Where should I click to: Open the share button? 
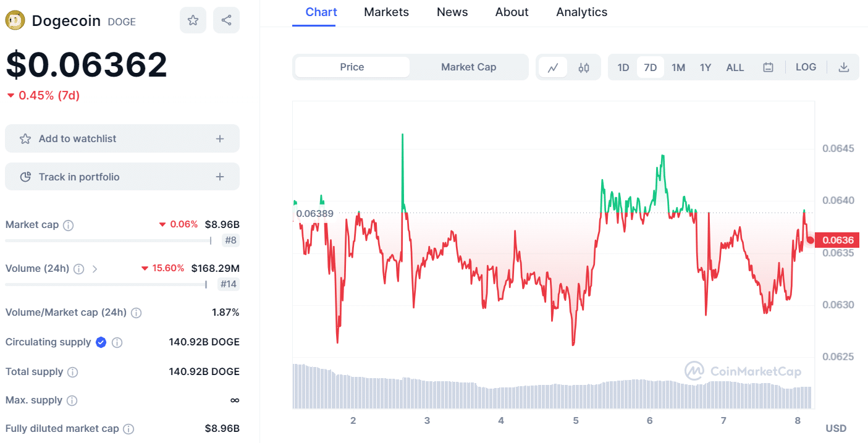coord(226,20)
